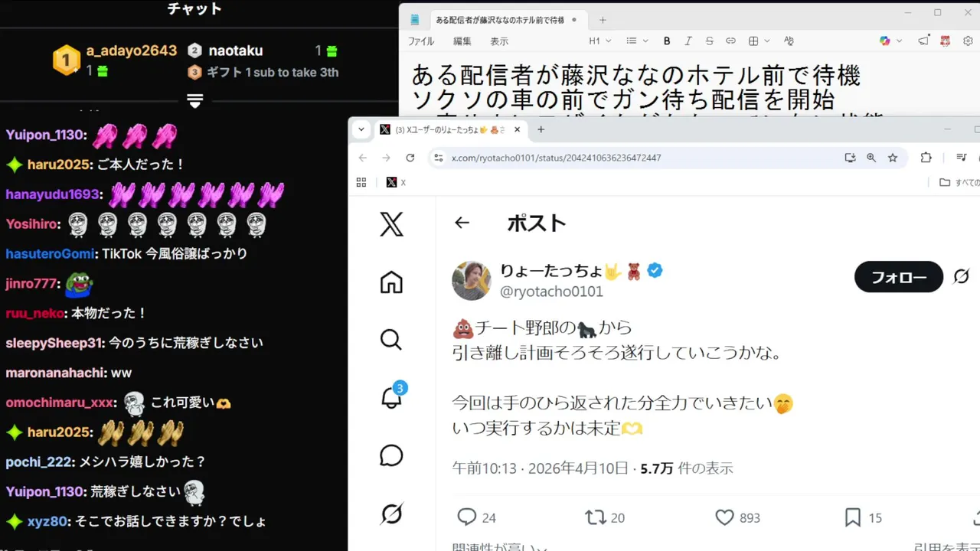
Task: Click the site info icon in address bar
Action: click(x=438, y=158)
